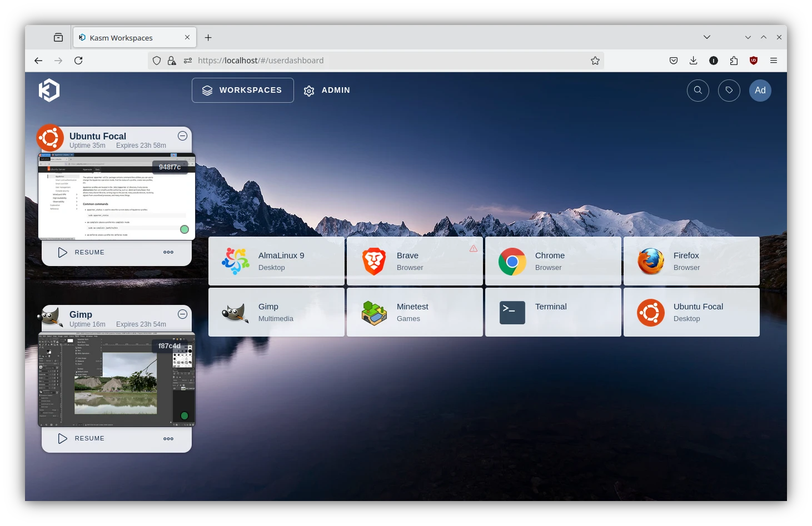The height and width of the screenshot is (526, 812).
Task: Open the search icon in header
Action: pos(698,90)
